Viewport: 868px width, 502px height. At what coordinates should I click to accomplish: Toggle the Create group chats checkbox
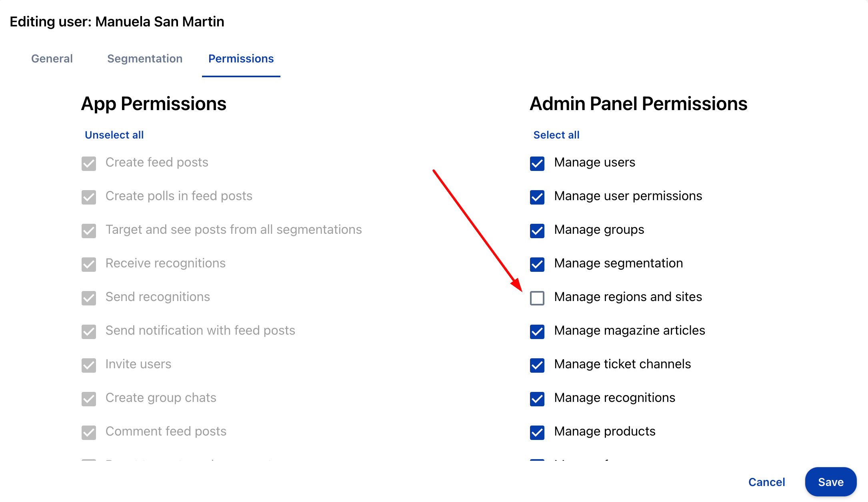click(x=88, y=399)
